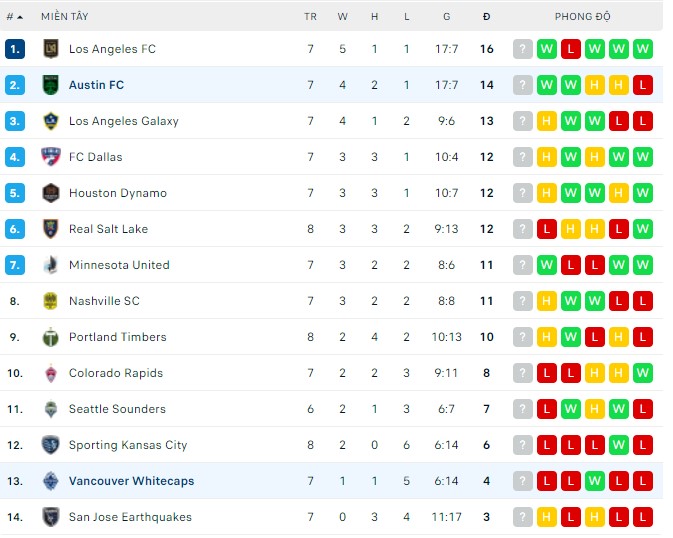Select the PHONG ĐỘ form column header

tap(582, 17)
